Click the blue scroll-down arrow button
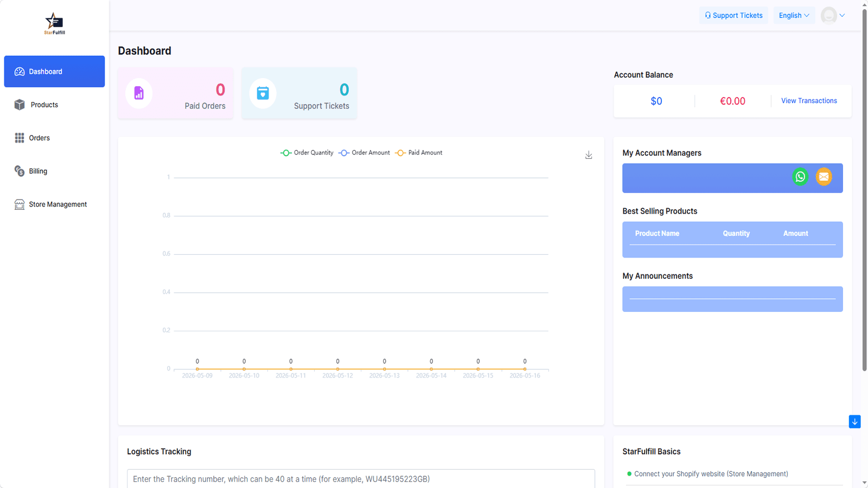The height and width of the screenshot is (488, 868). click(854, 422)
